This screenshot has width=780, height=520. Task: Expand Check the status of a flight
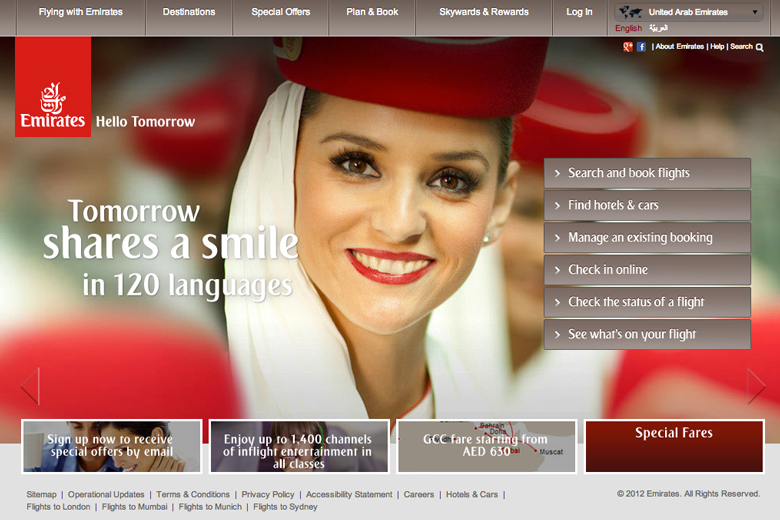[x=647, y=302]
